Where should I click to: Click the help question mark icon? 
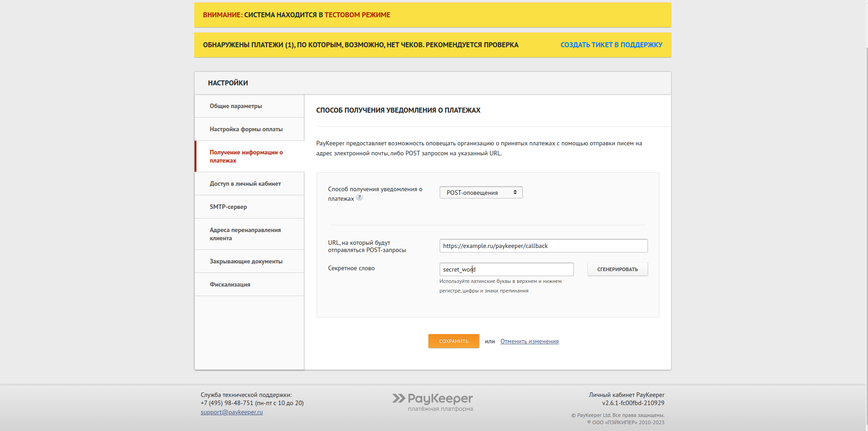click(x=359, y=198)
